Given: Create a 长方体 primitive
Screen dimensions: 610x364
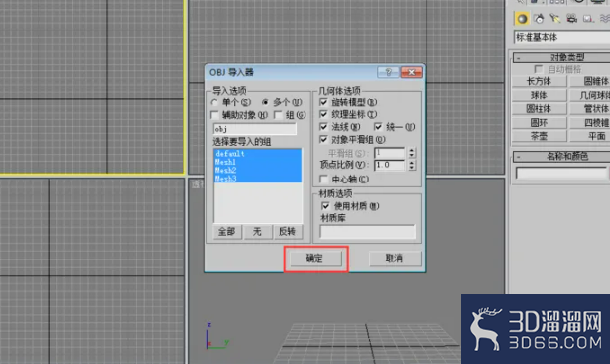Looking at the screenshot, I should pyautogui.click(x=540, y=81).
